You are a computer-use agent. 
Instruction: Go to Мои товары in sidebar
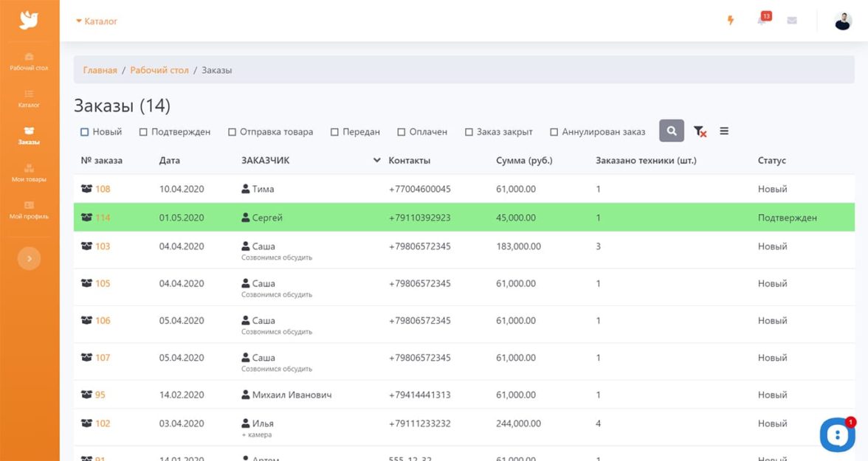(x=29, y=173)
